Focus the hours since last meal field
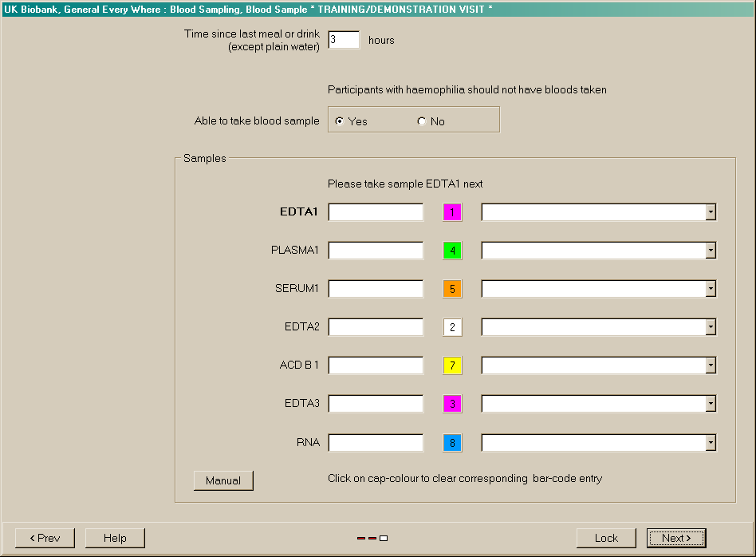The height and width of the screenshot is (557, 756). pos(344,40)
